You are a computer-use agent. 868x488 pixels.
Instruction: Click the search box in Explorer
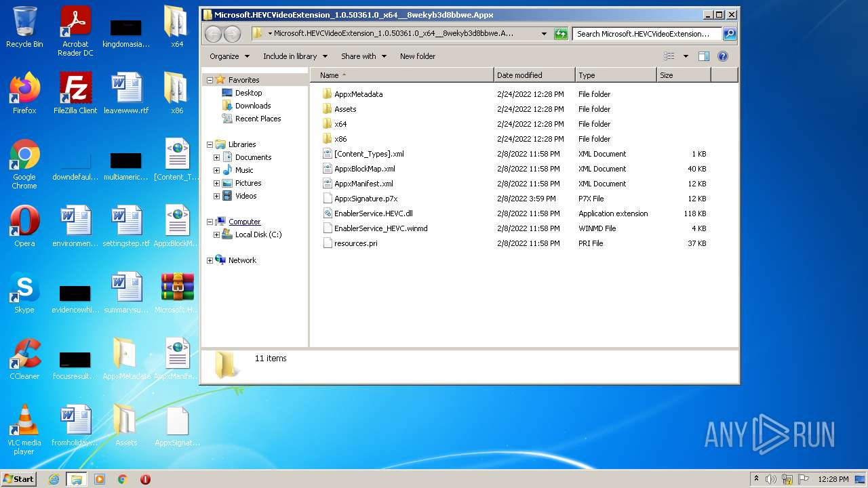646,33
